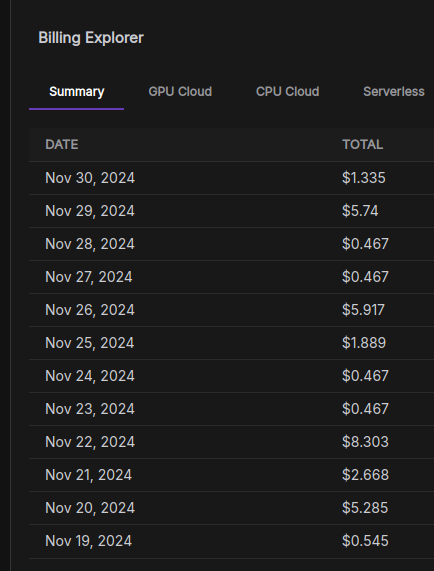Screen dimensions: 434x571
Task: Select the Nov 21, 2024 row
Action: tap(232, 475)
